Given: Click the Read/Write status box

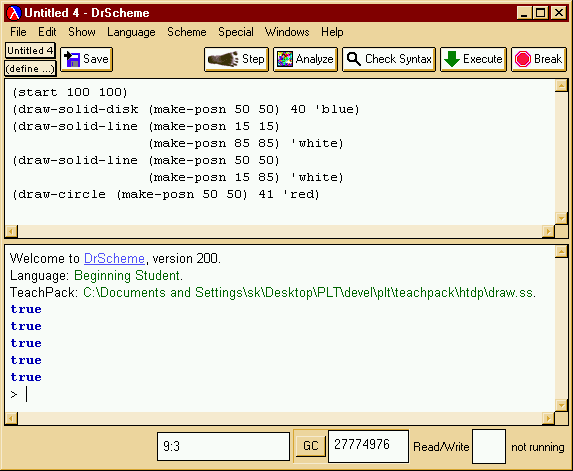Looking at the screenshot, I should [489, 446].
